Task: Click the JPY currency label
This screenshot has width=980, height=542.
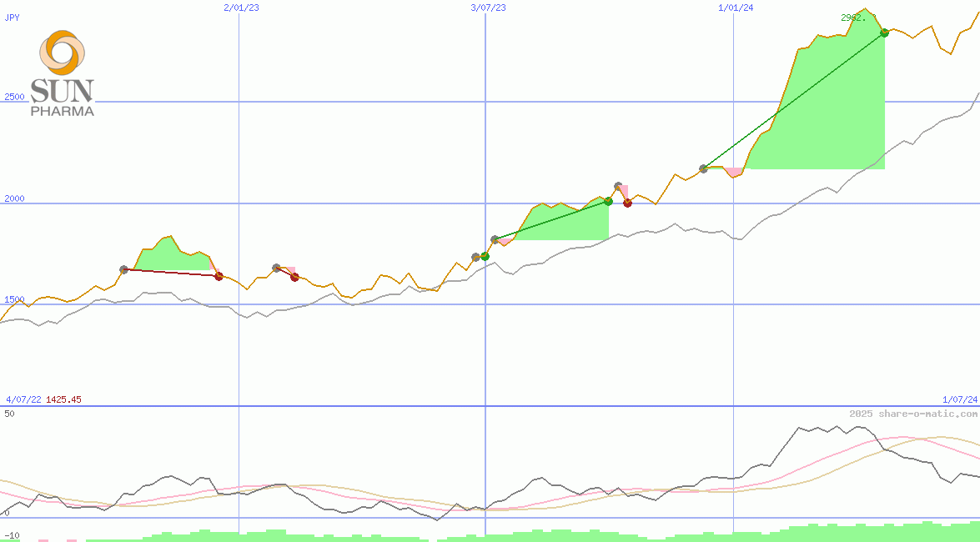Action: (x=12, y=18)
